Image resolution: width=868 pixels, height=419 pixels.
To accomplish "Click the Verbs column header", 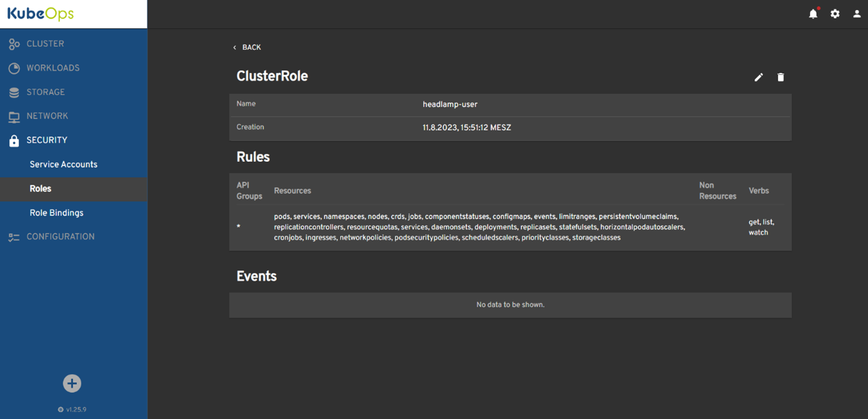I will pos(758,190).
